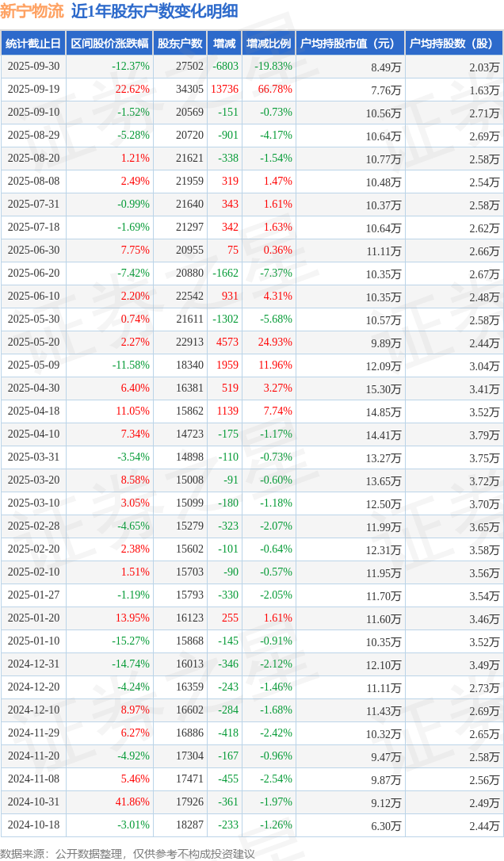
Task: Select the 增减 column header
Action: point(224,44)
